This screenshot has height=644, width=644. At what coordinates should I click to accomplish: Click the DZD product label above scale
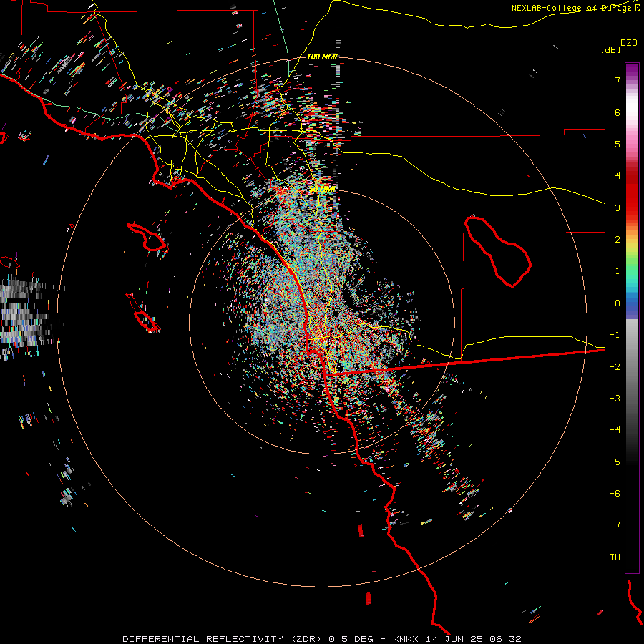pos(629,43)
